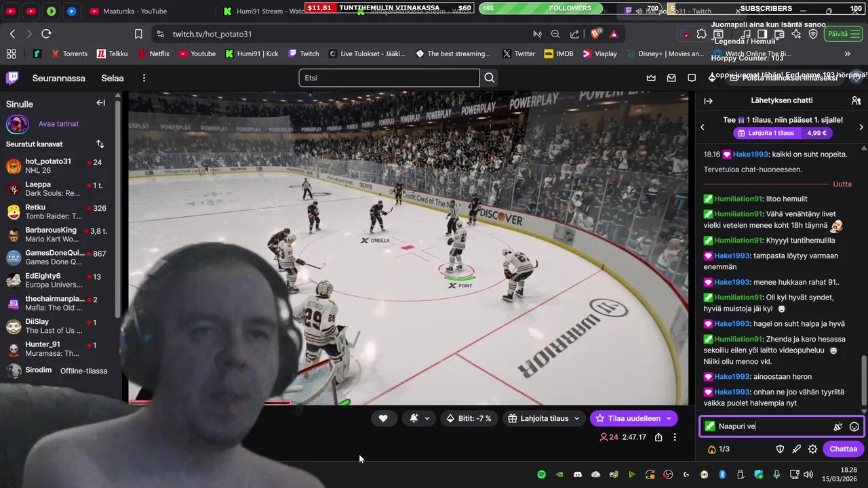Viewport: 868px width, 488px height.
Task: Open the browser extensions puzzle icon
Action: click(x=702, y=34)
